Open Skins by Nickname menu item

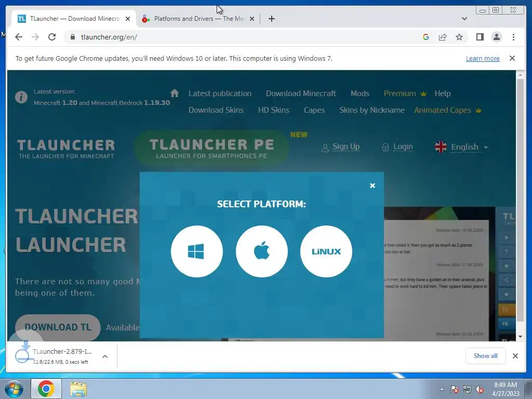(372, 110)
